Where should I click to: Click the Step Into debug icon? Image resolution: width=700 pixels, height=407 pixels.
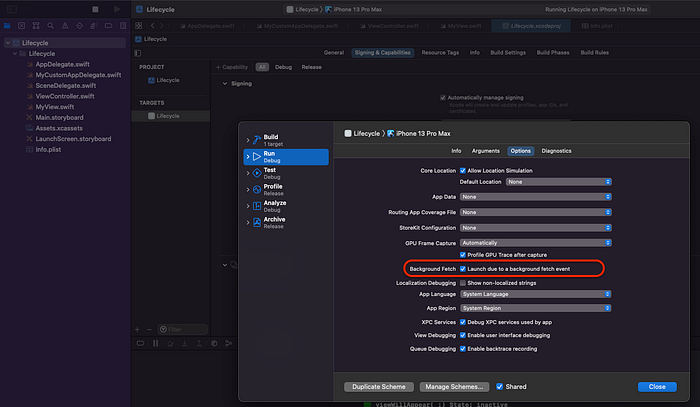click(184, 343)
